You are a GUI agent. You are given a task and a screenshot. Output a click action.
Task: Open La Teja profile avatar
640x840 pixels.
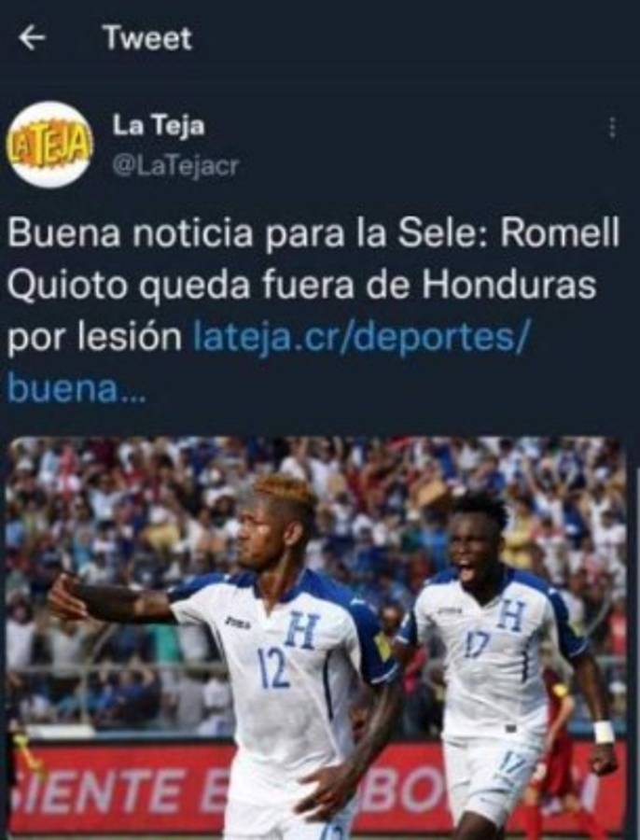tap(50, 145)
